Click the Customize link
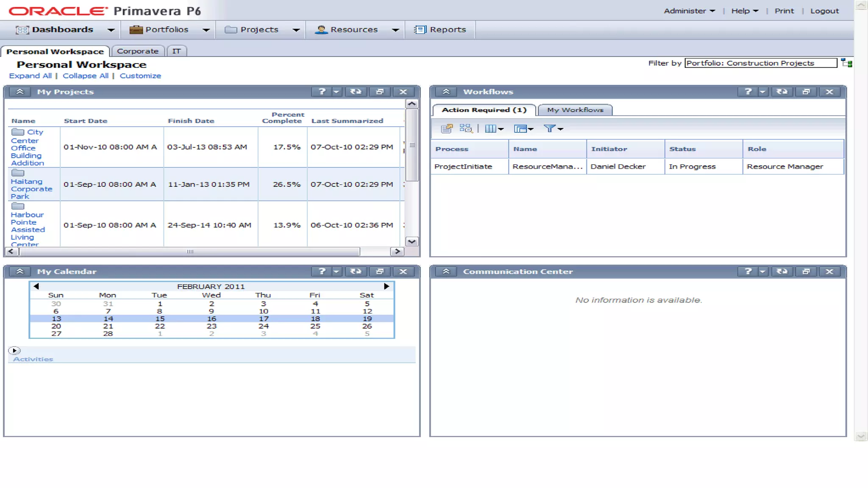 pos(140,75)
